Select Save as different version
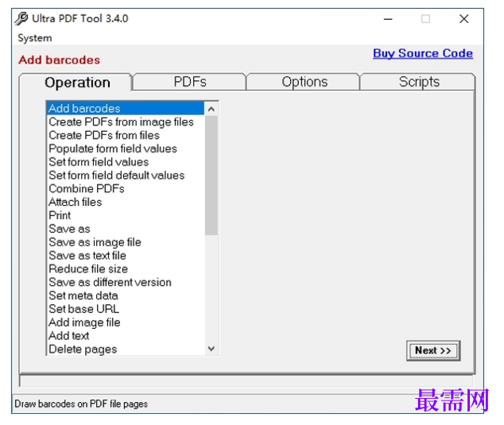 point(126,282)
